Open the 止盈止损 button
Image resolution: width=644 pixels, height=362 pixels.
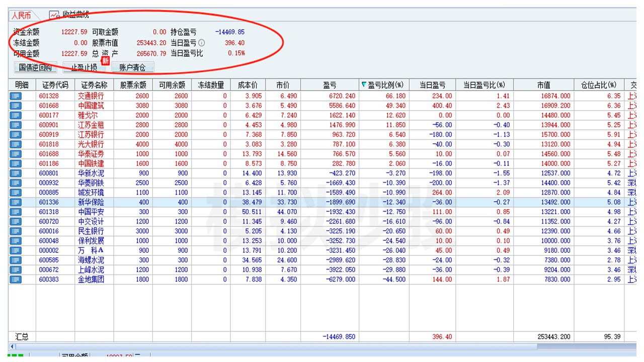[84, 67]
